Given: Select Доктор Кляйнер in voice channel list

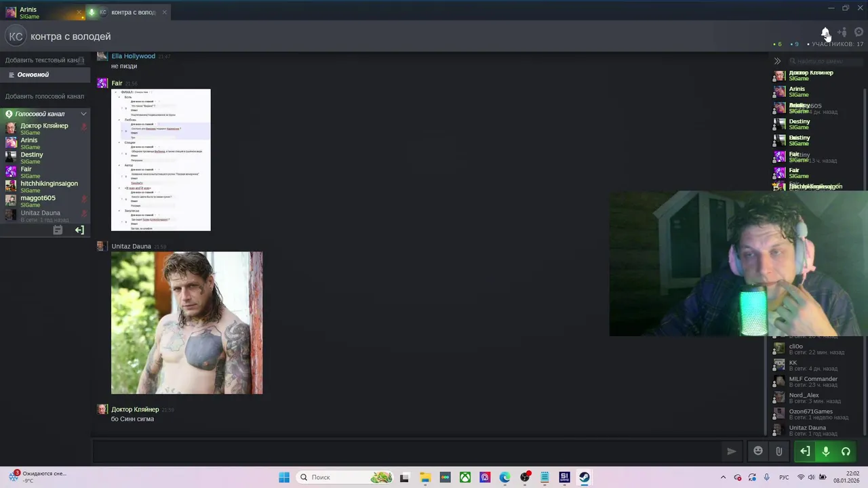Looking at the screenshot, I should coord(45,128).
